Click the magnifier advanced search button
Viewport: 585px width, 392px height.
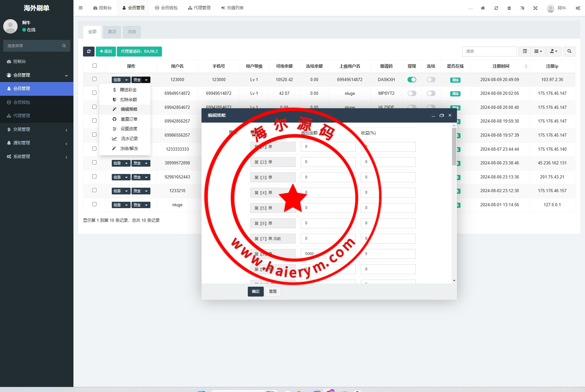point(569,51)
